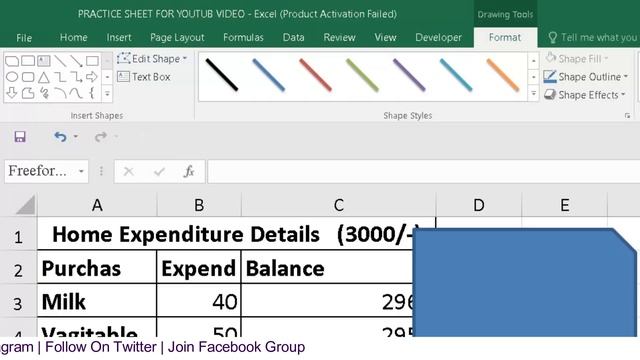Open the Shape Effects dropdown
This screenshot has width=640, height=360.
click(x=584, y=95)
